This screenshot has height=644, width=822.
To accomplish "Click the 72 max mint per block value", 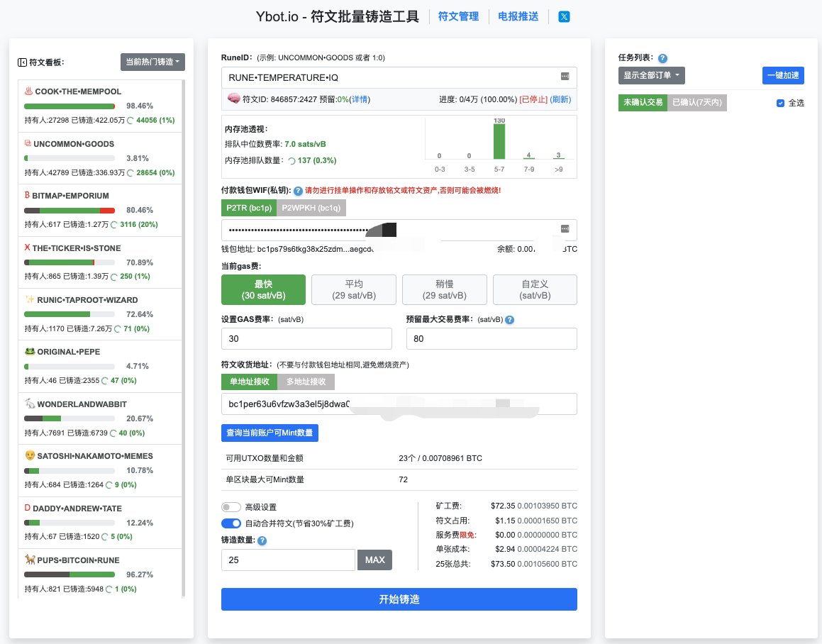I will pos(403,480).
